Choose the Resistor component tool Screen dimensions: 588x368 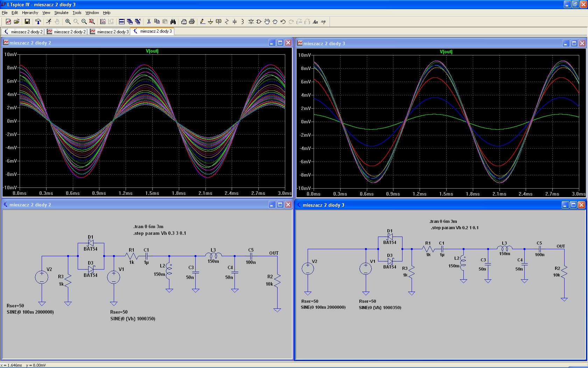[226, 22]
